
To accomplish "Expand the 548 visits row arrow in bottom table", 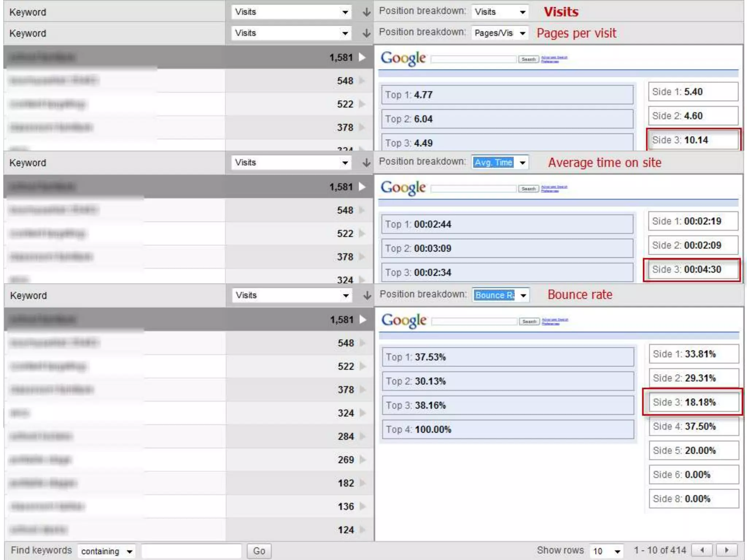I will [362, 343].
